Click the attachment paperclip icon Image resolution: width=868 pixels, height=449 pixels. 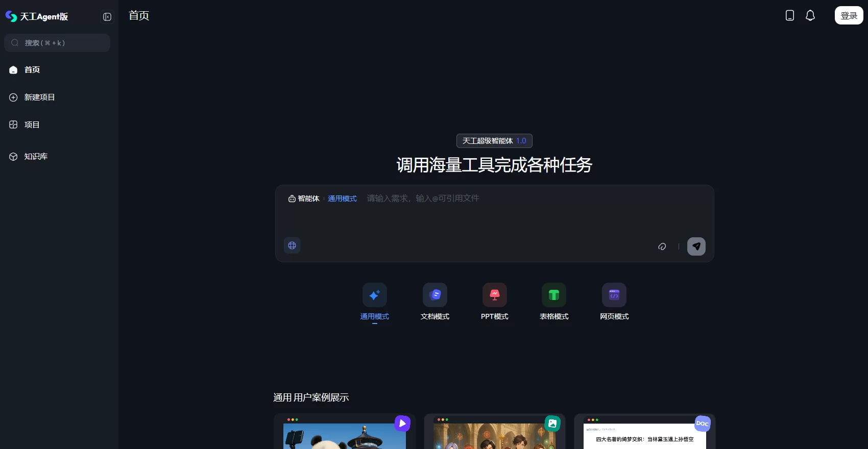pos(662,246)
